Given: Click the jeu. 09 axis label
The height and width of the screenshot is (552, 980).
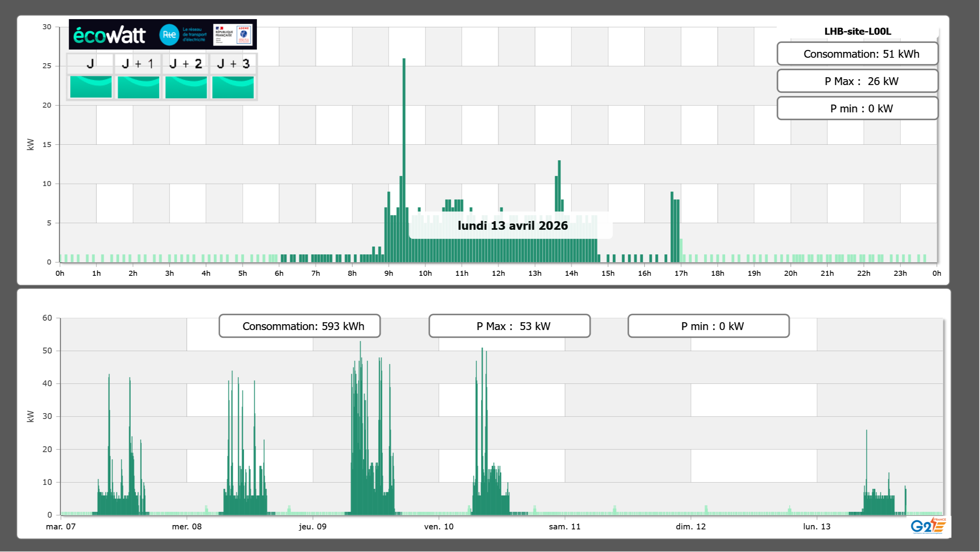Looking at the screenshot, I should pyautogui.click(x=313, y=527).
